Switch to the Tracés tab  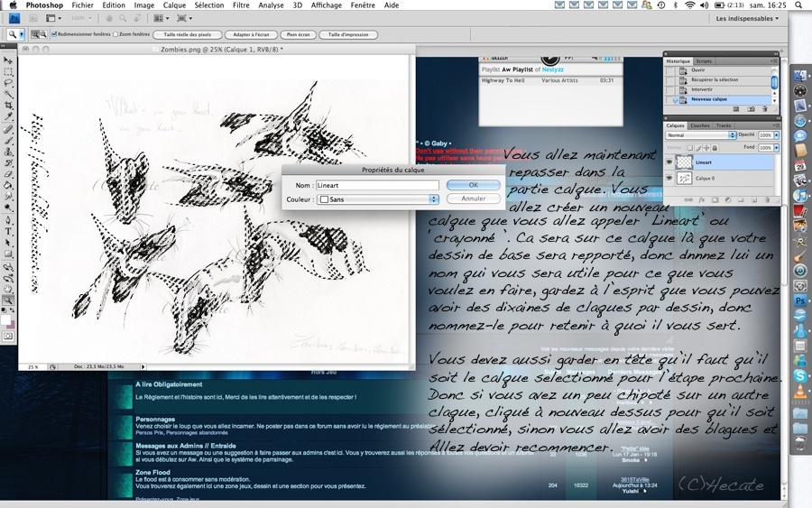(x=724, y=125)
